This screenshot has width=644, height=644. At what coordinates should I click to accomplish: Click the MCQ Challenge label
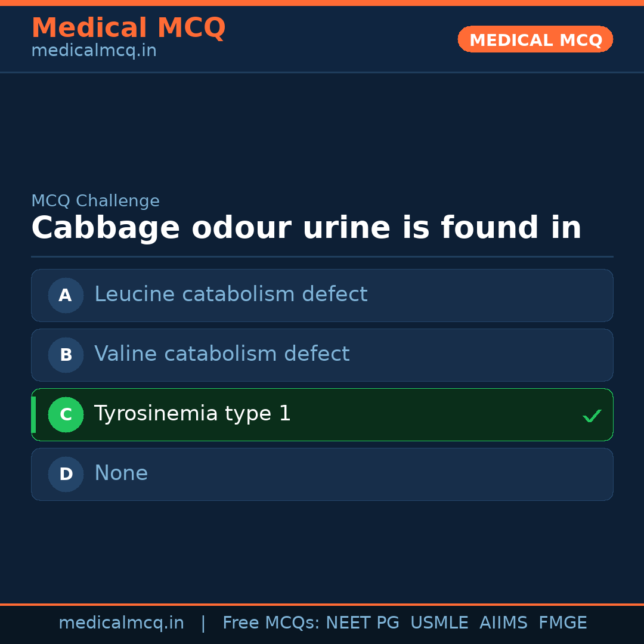point(95,202)
